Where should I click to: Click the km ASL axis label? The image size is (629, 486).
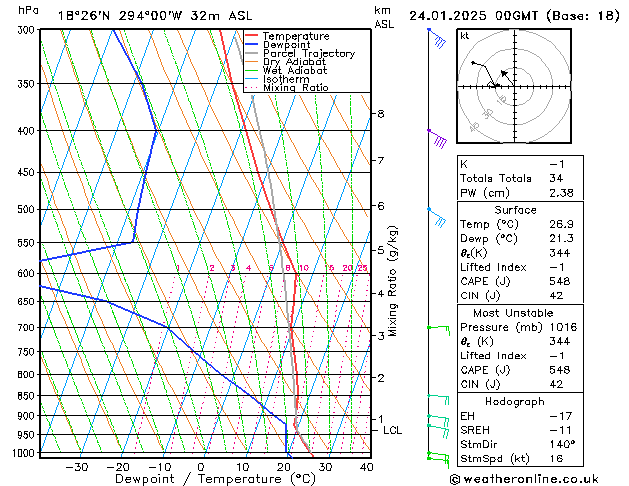384,17
